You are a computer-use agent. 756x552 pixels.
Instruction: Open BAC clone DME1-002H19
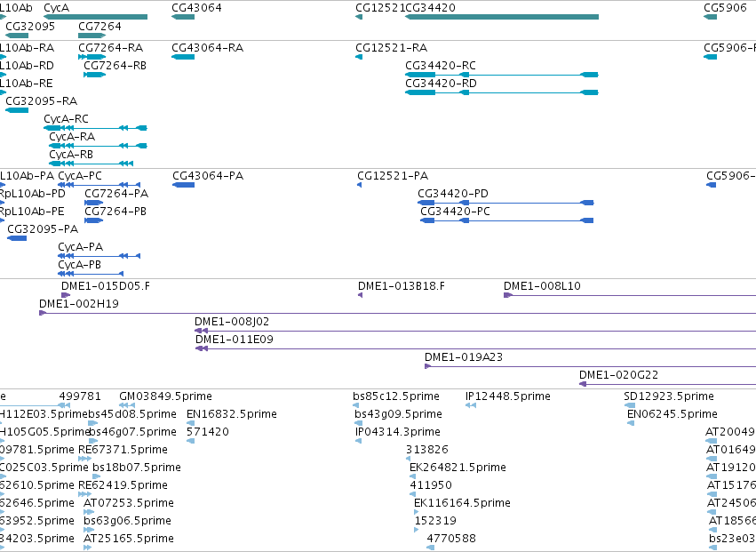click(x=79, y=305)
